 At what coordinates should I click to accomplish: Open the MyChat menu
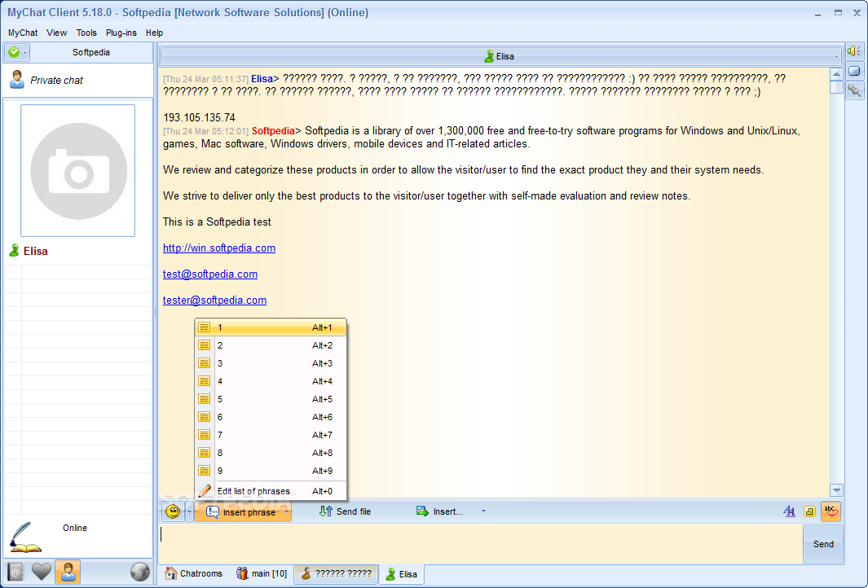[x=23, y=33]
